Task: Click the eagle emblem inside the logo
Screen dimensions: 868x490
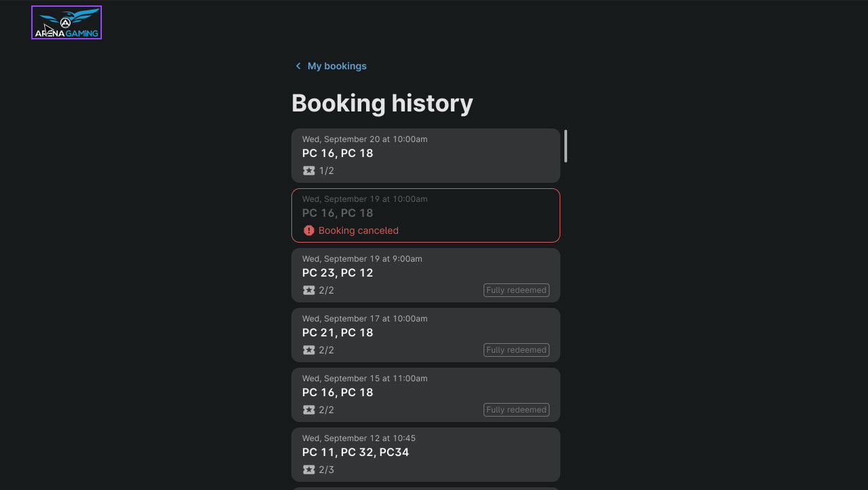Action: point(65,20)
